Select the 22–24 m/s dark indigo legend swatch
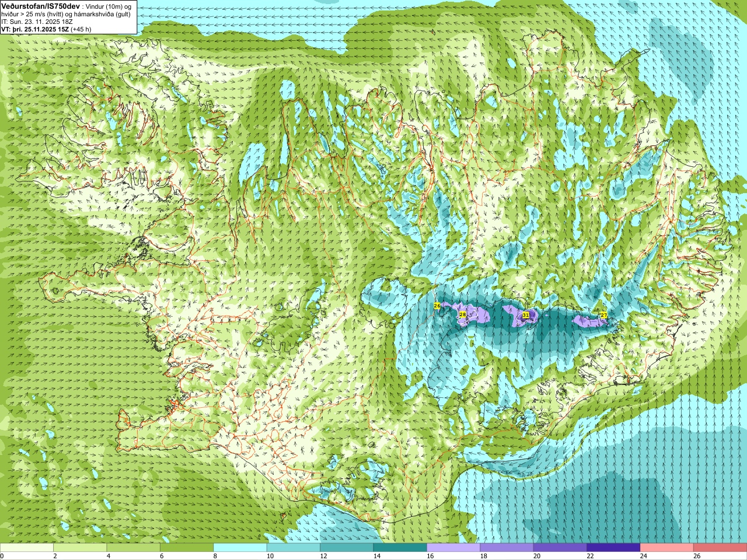747x560 pixels. pyautogui.click(x=613, y=548)
